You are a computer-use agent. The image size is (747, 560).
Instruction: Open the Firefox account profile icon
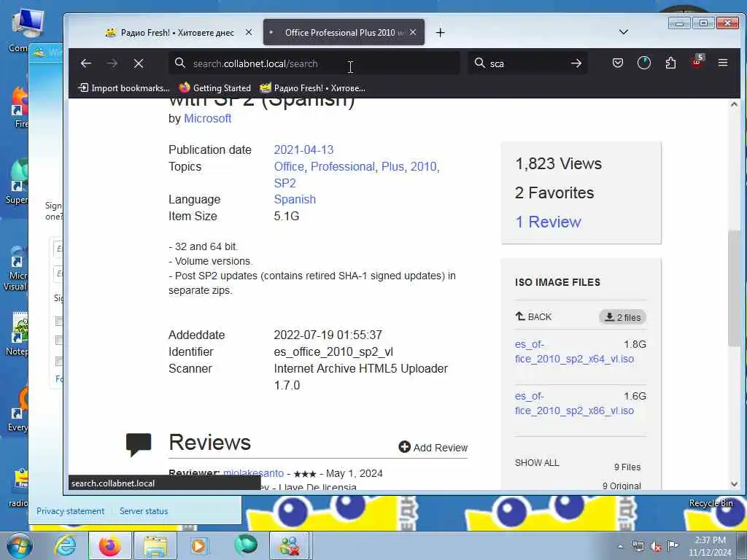(643, 63)
